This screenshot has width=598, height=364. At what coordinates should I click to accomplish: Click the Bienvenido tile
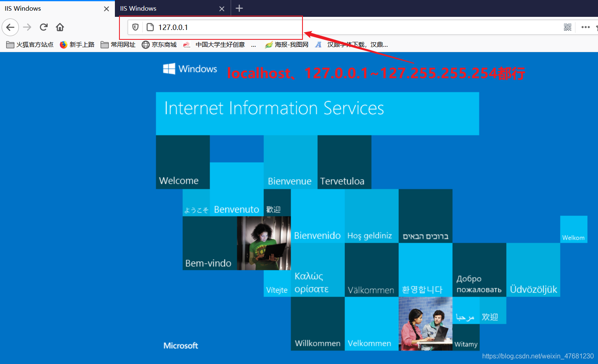click(x=318, y=216)
